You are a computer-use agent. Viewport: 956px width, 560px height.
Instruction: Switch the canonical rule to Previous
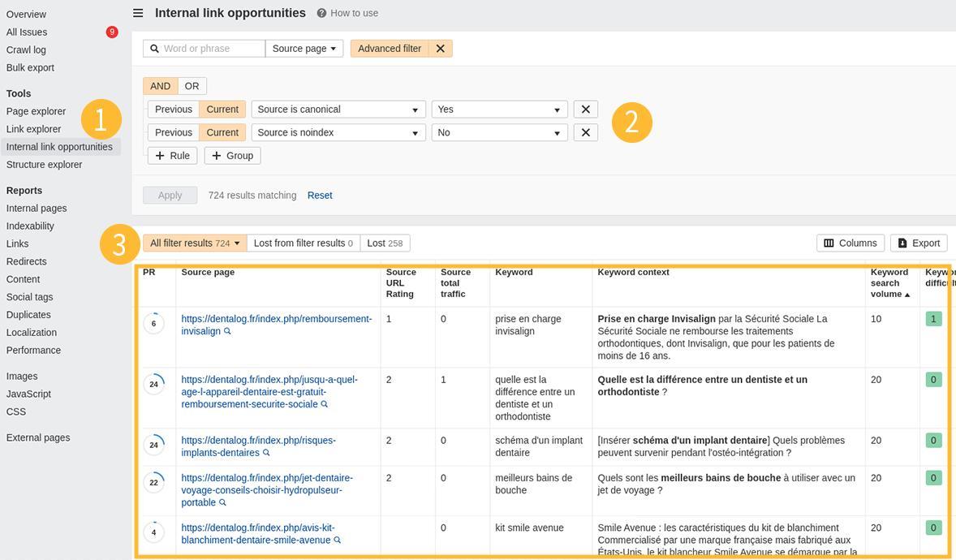point(173,109)
